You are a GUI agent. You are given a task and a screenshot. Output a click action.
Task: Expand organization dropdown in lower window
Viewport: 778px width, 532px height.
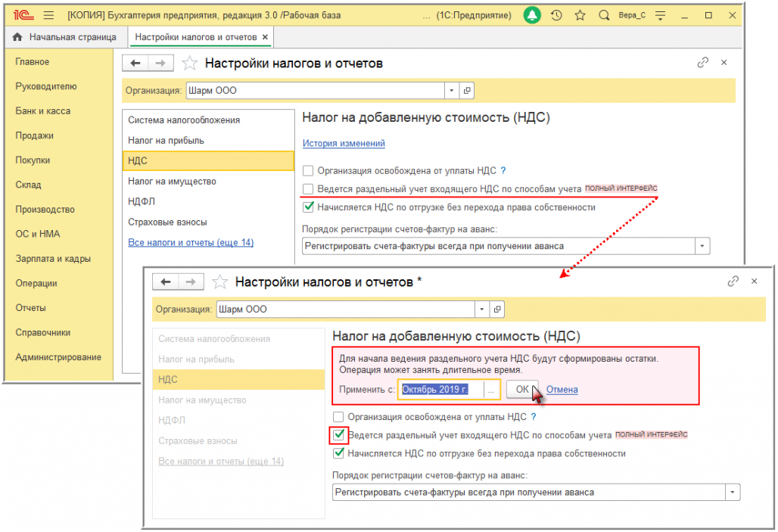click(x=482, y=310)
